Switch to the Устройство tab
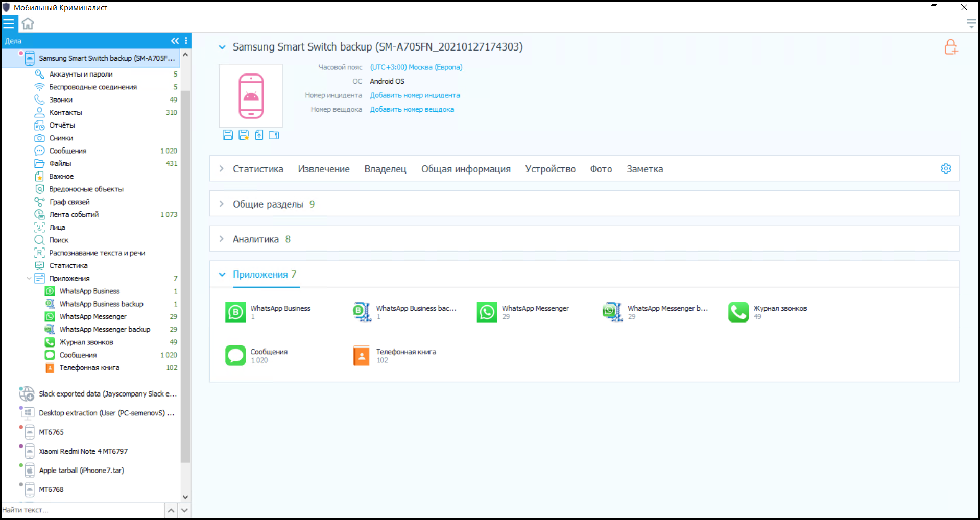The height and width of the screenshot is (520, 980). point(551,169)
